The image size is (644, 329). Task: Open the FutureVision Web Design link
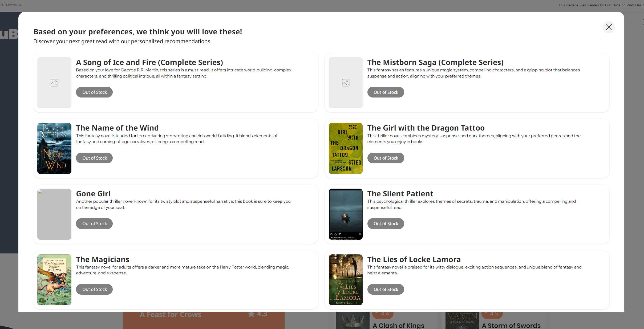[624, 5]
